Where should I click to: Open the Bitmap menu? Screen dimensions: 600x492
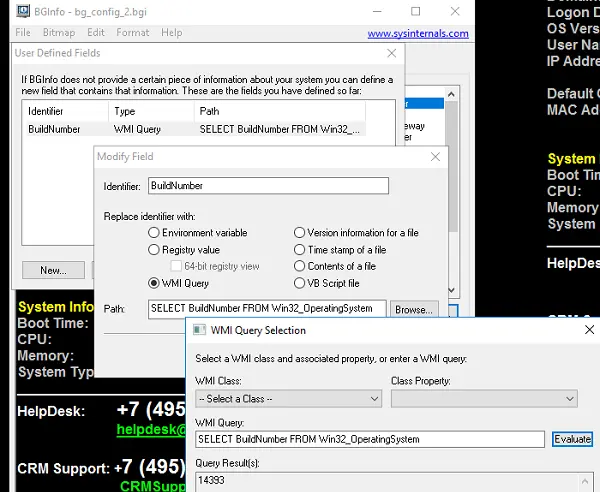click(59, 33)
